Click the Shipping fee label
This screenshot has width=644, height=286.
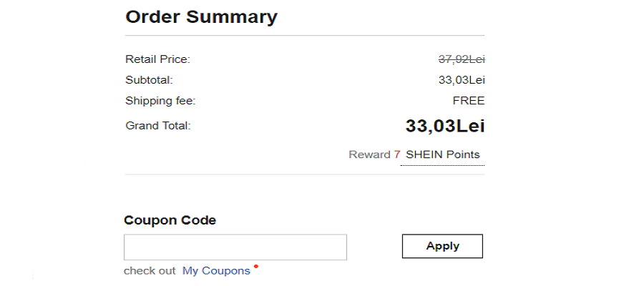click(x=160, y=101)
